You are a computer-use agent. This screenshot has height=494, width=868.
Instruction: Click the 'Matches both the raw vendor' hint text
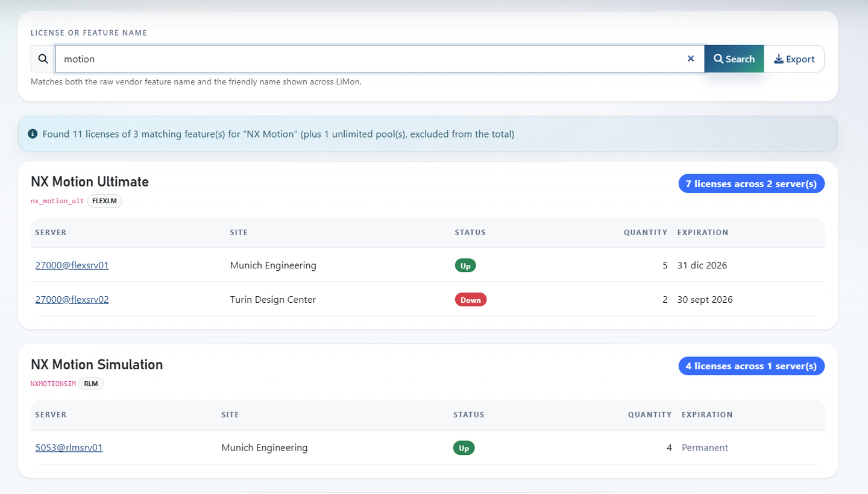pyautogui.click(x=196, y=81)
